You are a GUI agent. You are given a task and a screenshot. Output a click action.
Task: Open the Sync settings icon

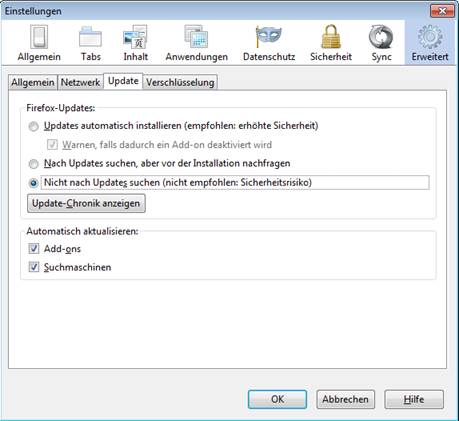coord(381,43)
